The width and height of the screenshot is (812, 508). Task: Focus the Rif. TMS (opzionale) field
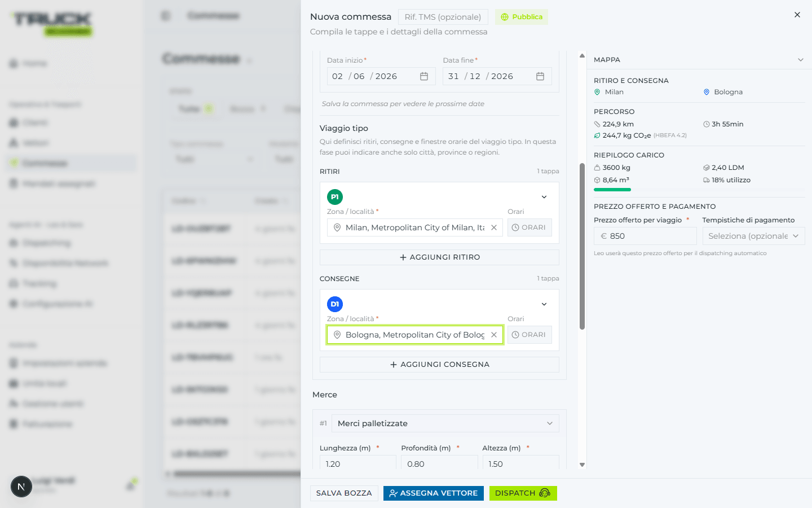443,17
